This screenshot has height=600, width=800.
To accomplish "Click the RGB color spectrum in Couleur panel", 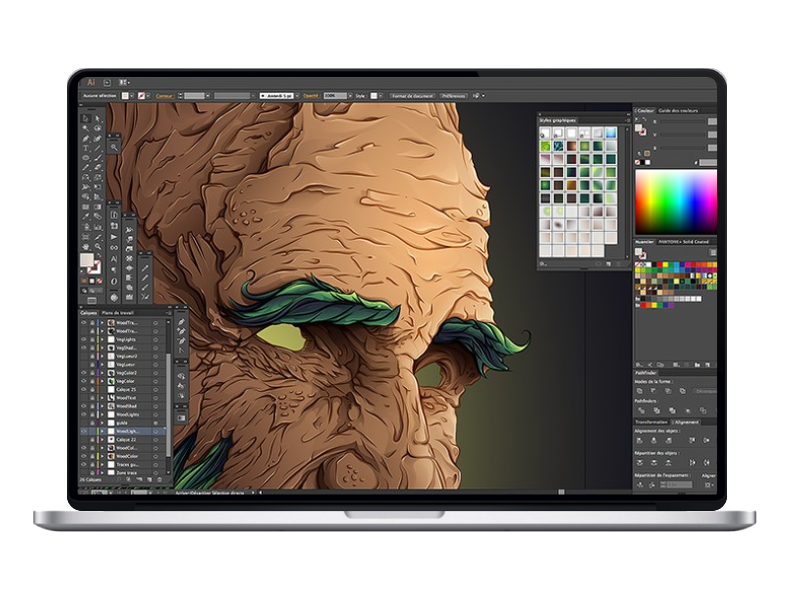I will coord(676,202).
